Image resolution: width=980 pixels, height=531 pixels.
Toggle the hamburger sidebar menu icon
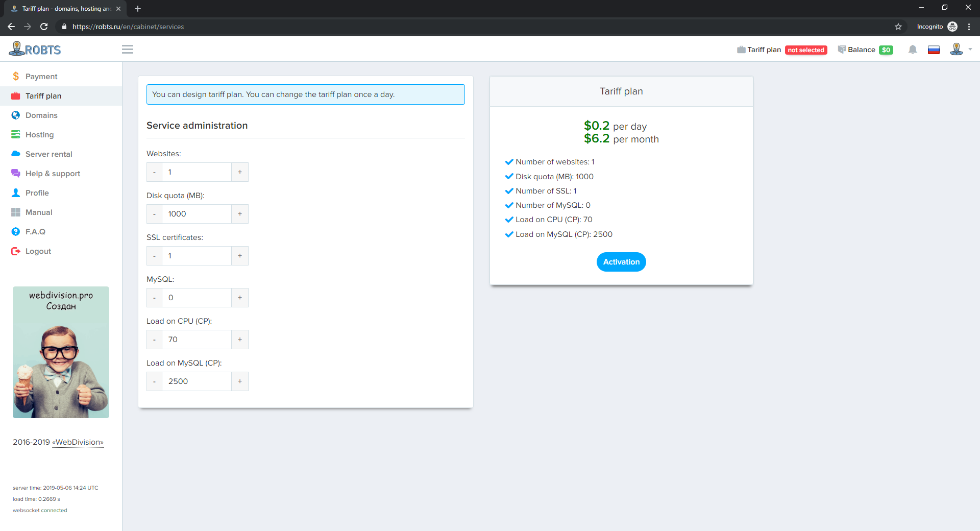tap(128, 50)
